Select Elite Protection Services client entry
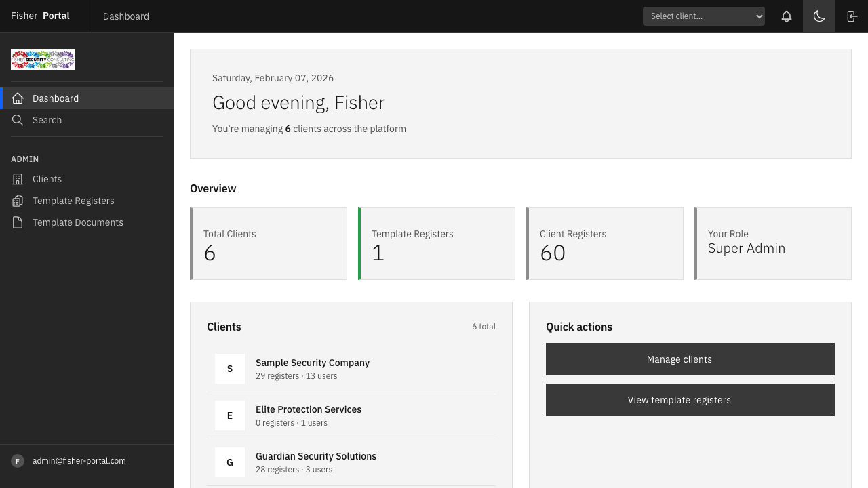Viewport: 868px width, 488px height. coord(309,409)
